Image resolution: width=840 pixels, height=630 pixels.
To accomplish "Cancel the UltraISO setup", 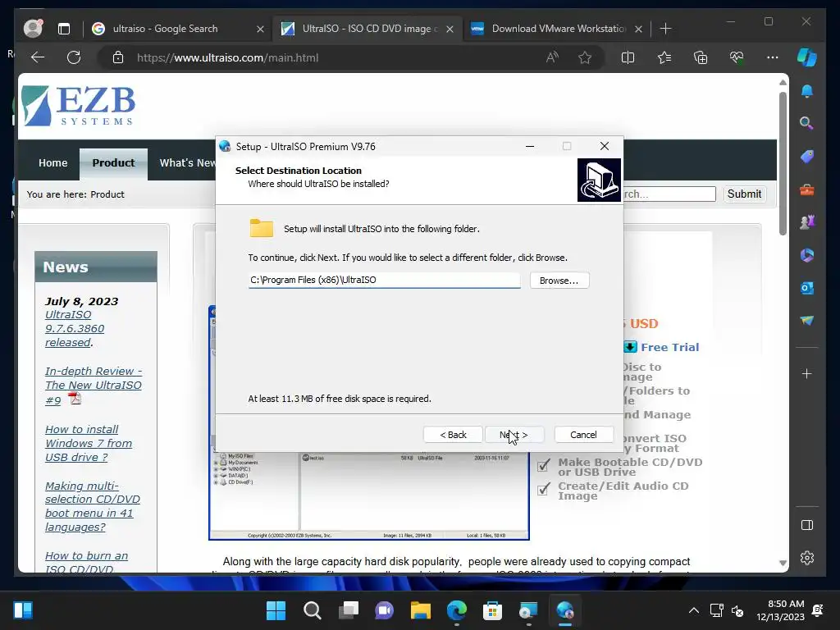I will tap(583, 435).
